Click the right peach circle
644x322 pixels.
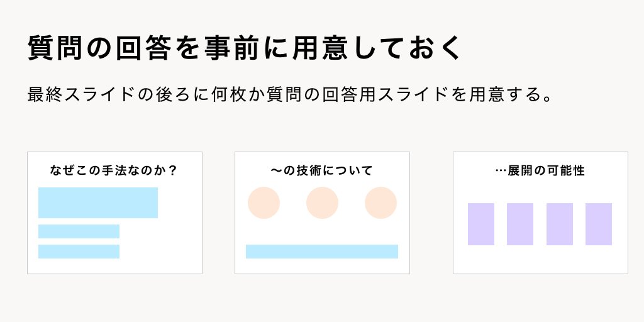pyautogui.click(x=380, y=203)
